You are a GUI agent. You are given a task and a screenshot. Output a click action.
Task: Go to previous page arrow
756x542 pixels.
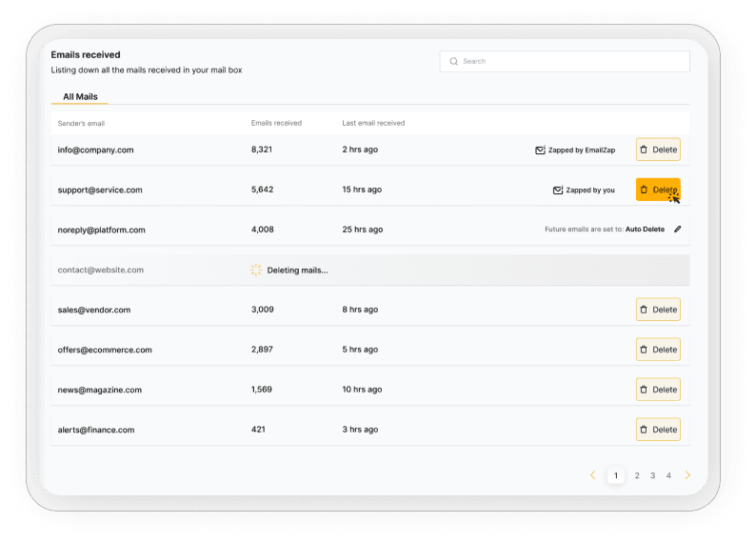pos(593,475)
